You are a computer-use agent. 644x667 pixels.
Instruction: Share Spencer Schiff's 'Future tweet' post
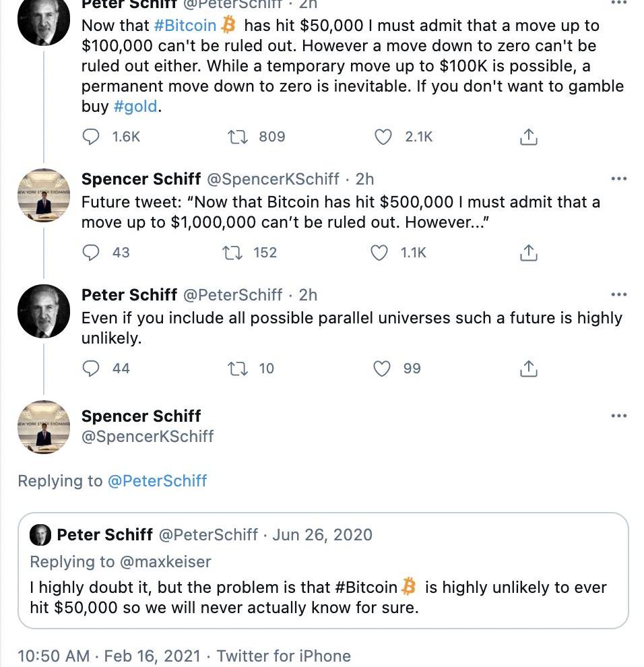tap(529, 253)
